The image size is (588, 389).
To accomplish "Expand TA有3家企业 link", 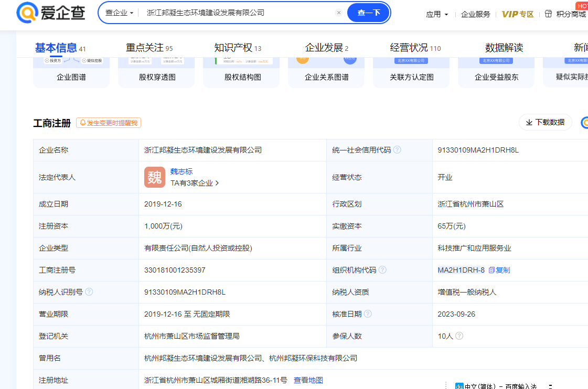I will point(195,183).
